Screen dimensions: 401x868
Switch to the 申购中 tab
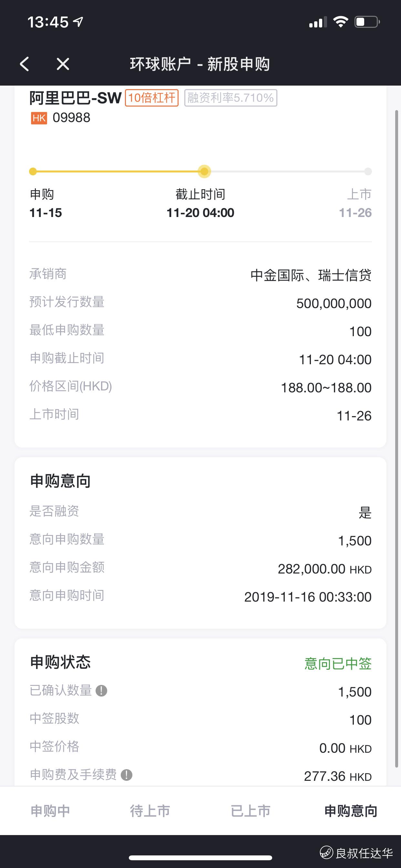pyautogui.click(x=50, y=811)
